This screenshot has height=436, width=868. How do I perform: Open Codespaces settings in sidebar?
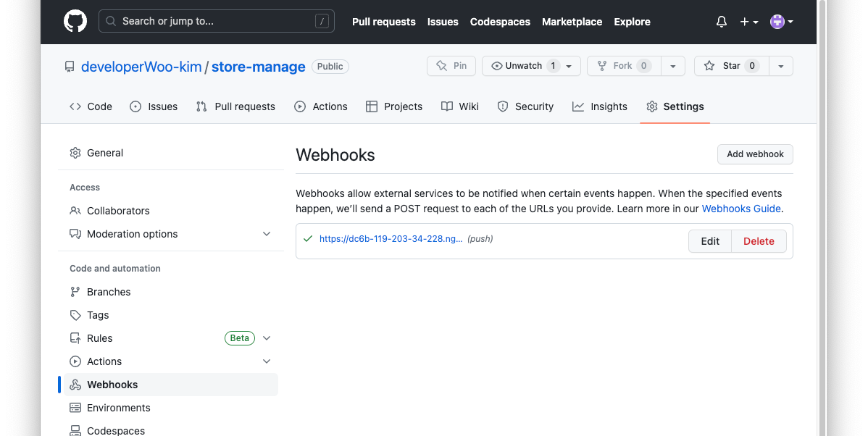coord(171,430)
